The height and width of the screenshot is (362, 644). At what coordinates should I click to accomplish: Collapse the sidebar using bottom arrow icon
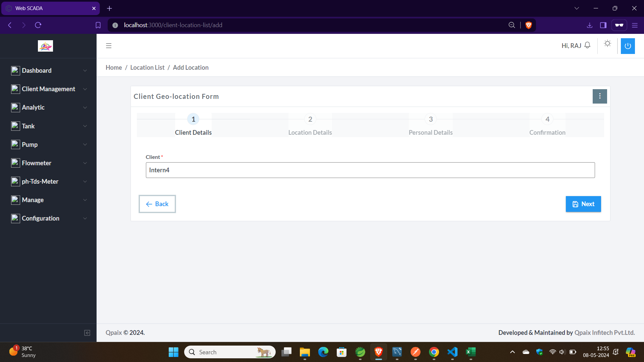point(87,333)
